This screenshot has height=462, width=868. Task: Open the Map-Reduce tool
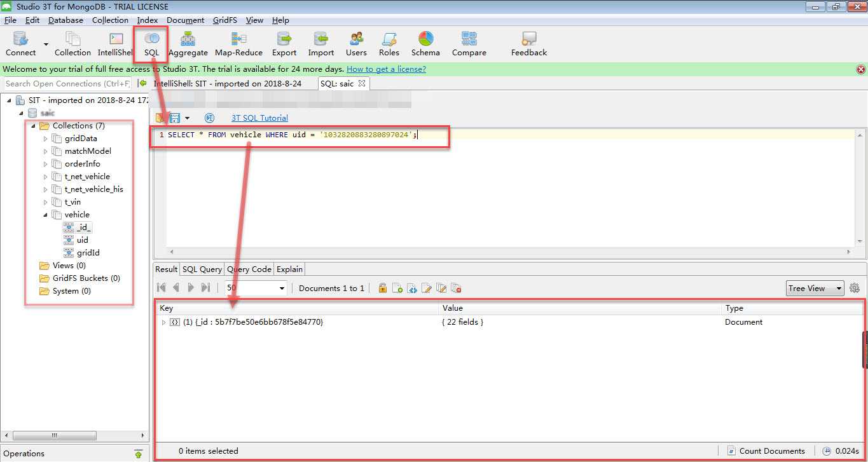tap(238, 44)
